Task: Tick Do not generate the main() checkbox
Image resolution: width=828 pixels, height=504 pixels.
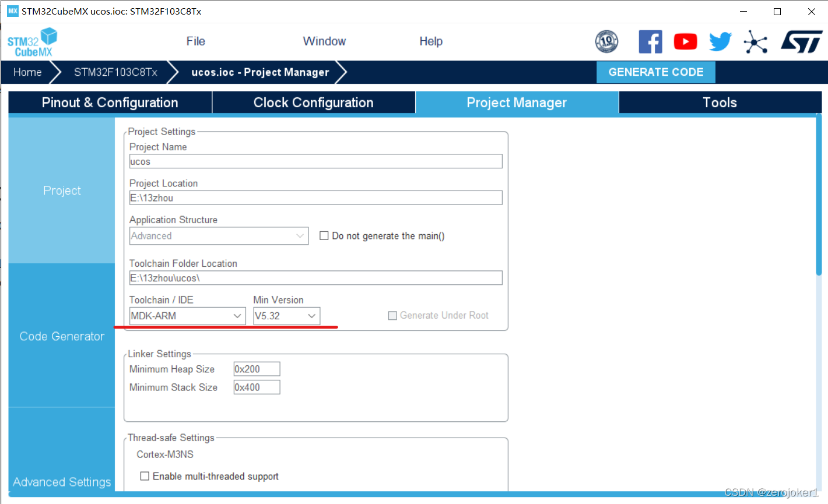Action: point(324,235)
